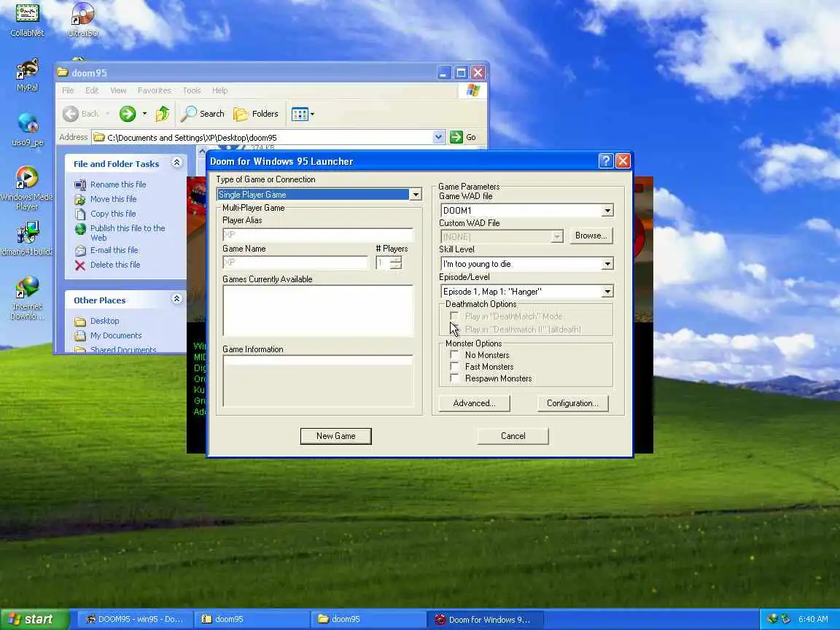Click the Games Currently Available list box
This screenshot has height=630, width=840.
[318, 311]
